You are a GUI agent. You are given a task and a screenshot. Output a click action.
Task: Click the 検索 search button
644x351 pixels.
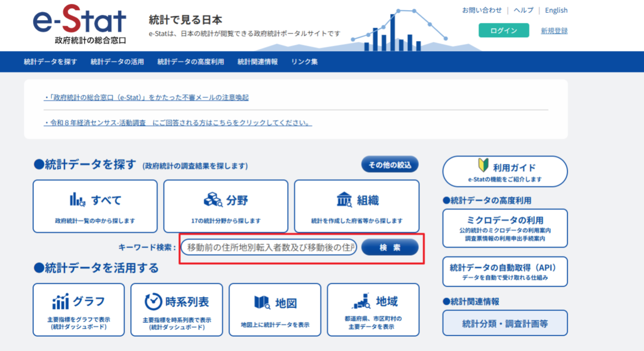pyautogui.click(x=390, y=248)
